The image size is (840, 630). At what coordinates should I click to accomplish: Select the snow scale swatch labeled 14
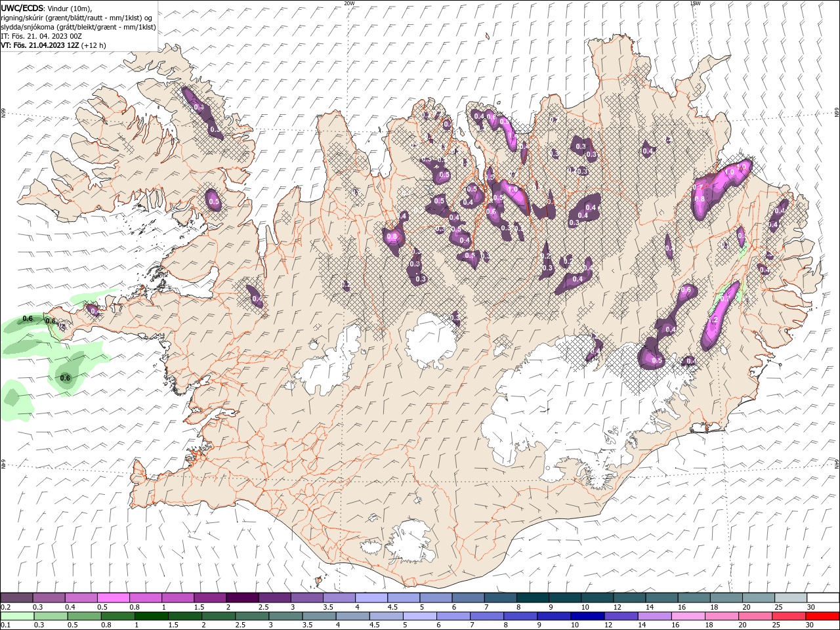[x=661, y=598]
